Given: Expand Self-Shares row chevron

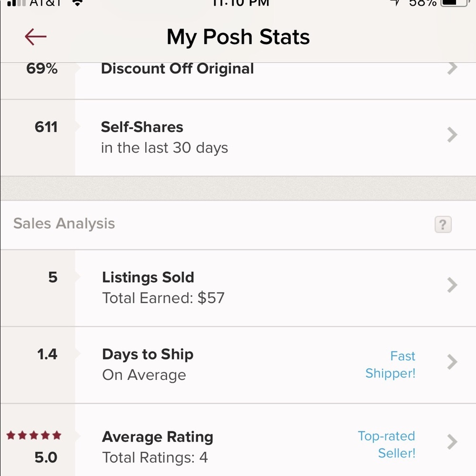Looking at the screenshot, I should coord(452,136).
